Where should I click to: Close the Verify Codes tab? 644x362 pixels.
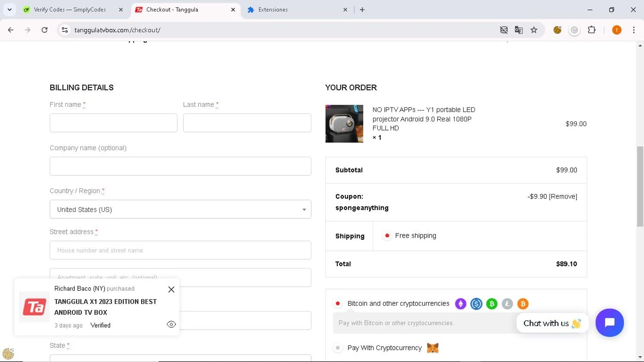pos(121,9)
